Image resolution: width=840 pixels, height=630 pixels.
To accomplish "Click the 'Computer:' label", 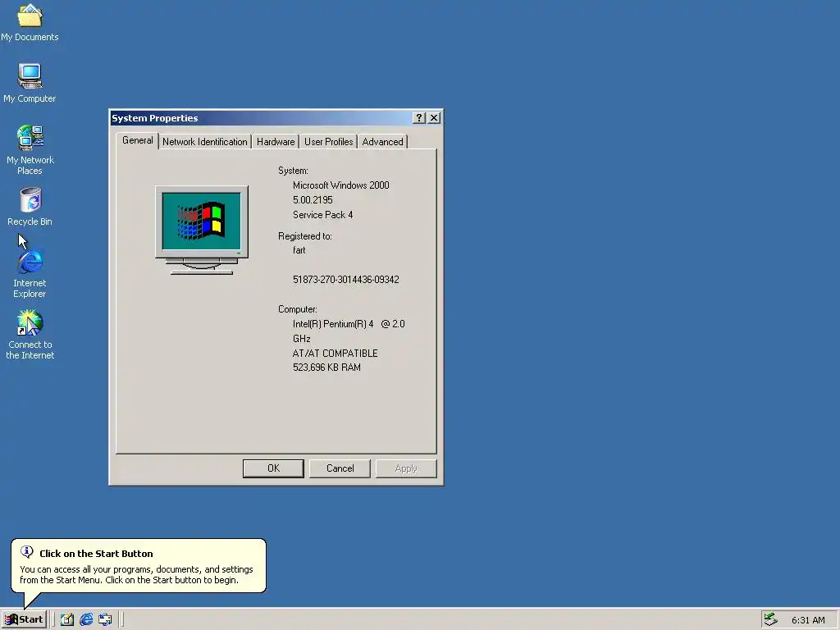I will tap(297, 309).
